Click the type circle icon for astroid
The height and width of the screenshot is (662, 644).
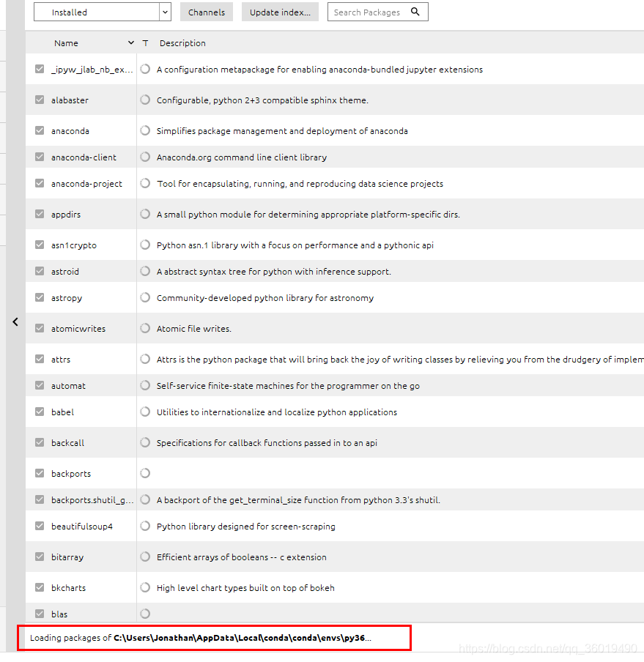pos(145,272)
